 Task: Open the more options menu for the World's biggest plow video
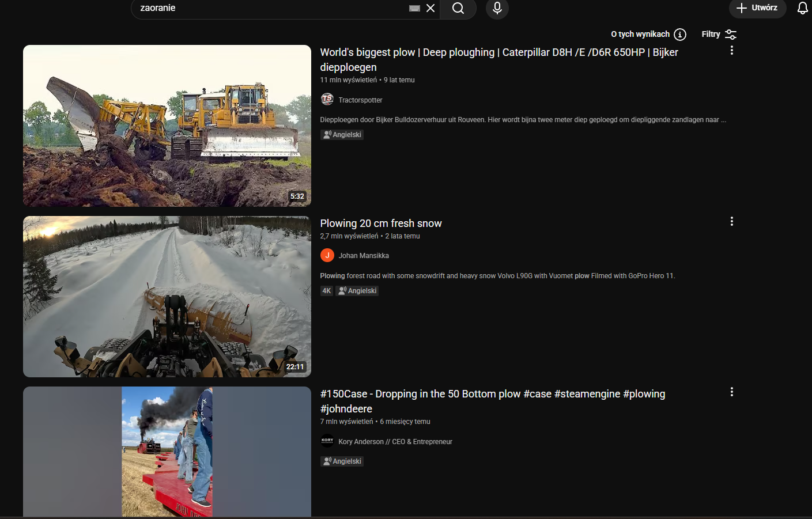click(732, 51)
